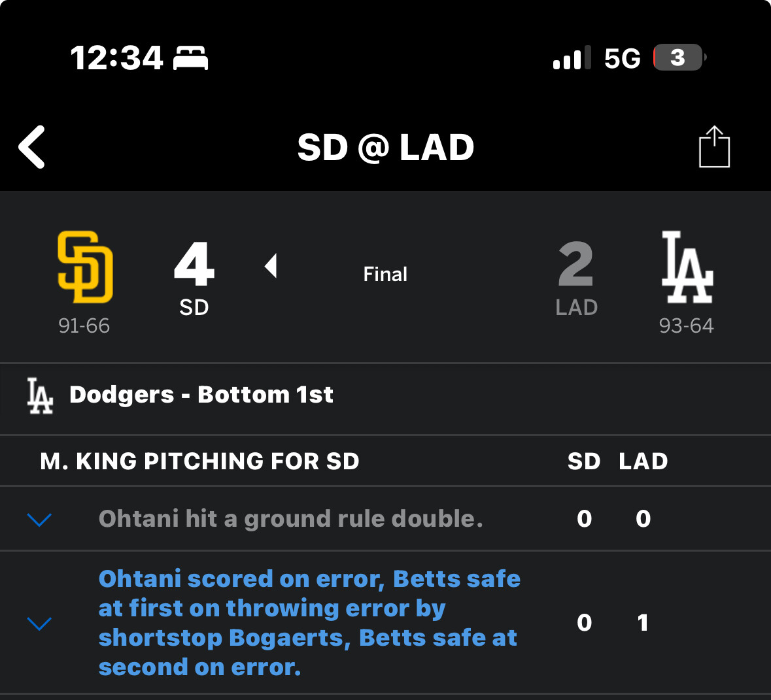Open the share sheet icon
Image resolution: width=771 pixels, height=700 pixels.
714,147
